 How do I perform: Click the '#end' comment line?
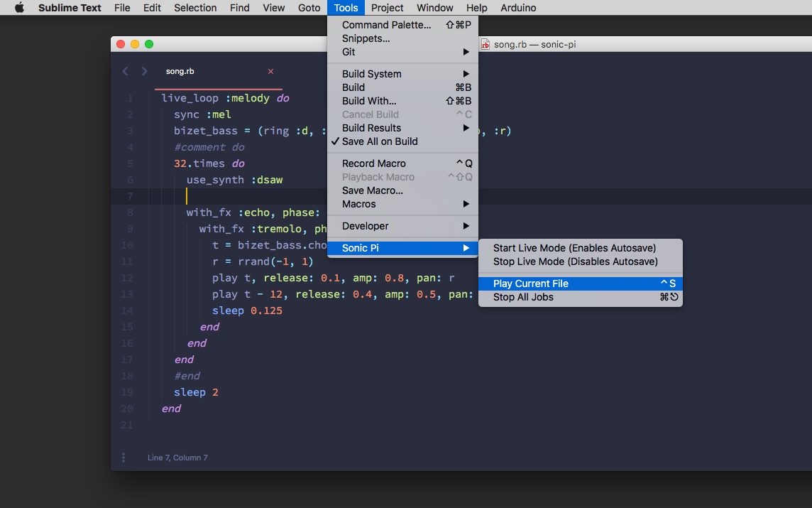pyautogui.click(x=187, y=376)
